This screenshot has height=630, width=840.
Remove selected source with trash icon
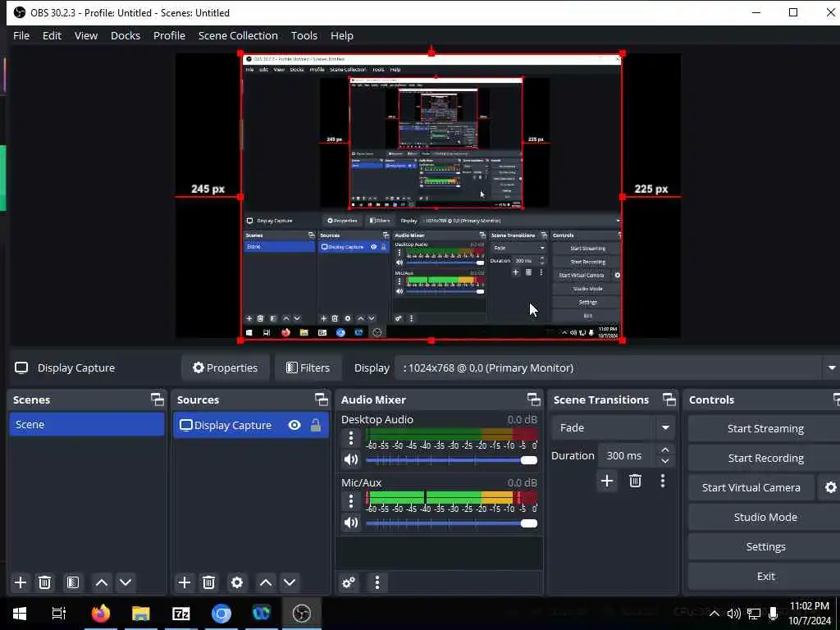209,582
